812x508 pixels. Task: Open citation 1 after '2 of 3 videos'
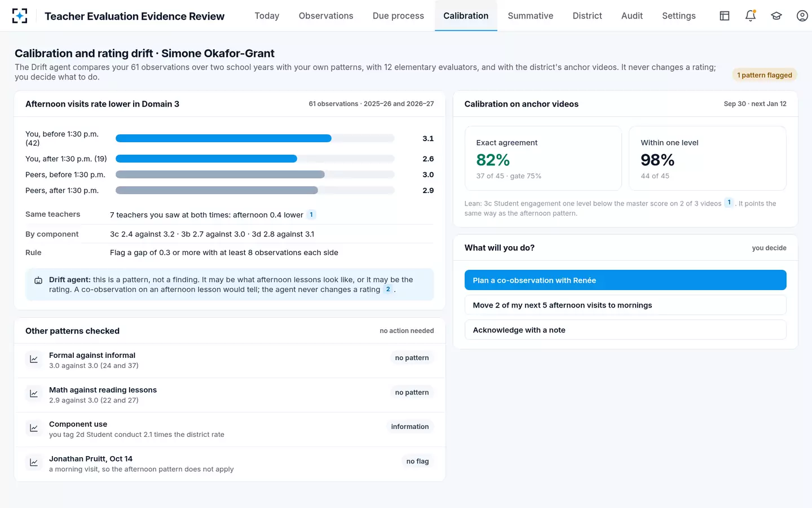point(729,203)
